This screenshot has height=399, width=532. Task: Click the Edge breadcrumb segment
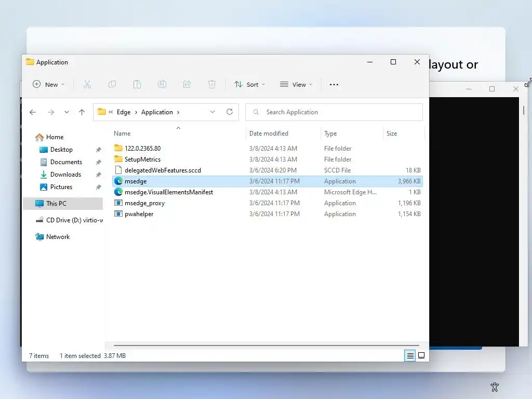click(124, 112)
